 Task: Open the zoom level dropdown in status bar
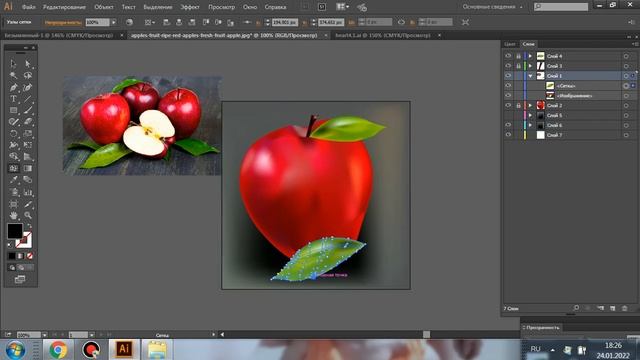(44, 335)
